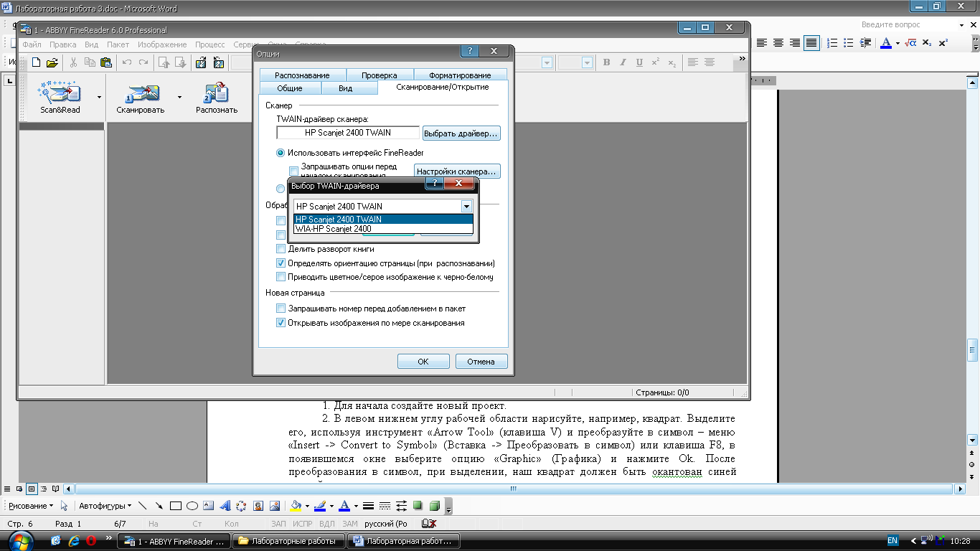
Task: Click the Shadow style green square icon
Action: 418,506
